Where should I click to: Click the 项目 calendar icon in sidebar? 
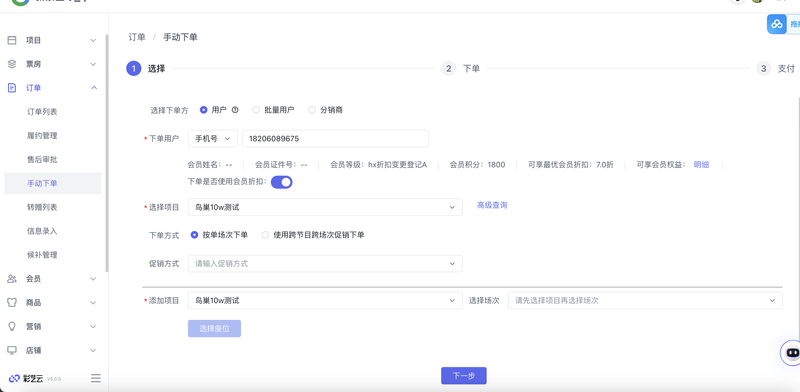click(12, 40)
